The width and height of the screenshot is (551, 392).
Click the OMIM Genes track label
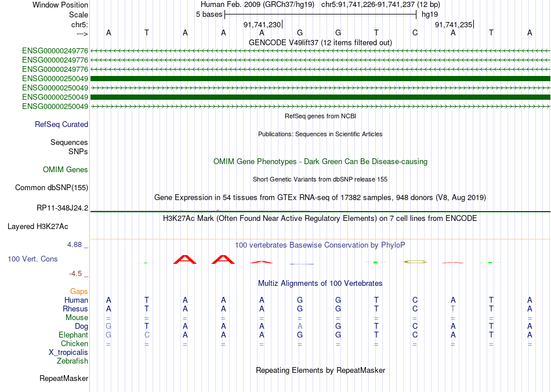pos(66,170)
